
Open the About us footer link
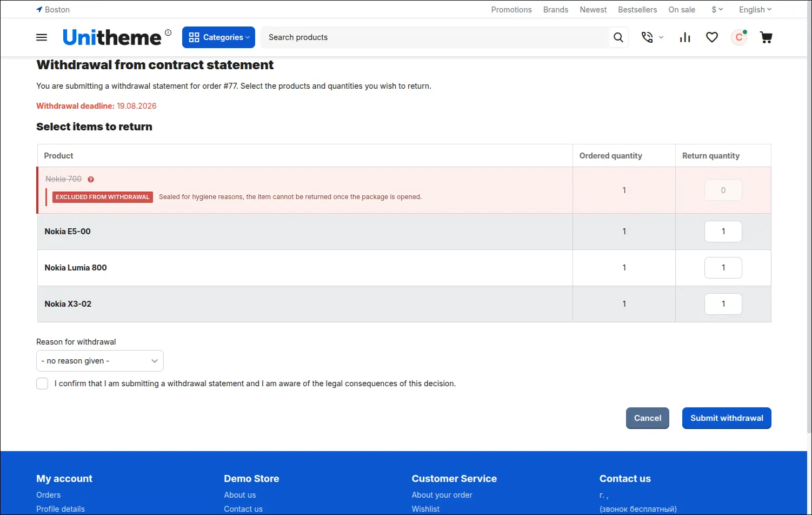[240, 495]
